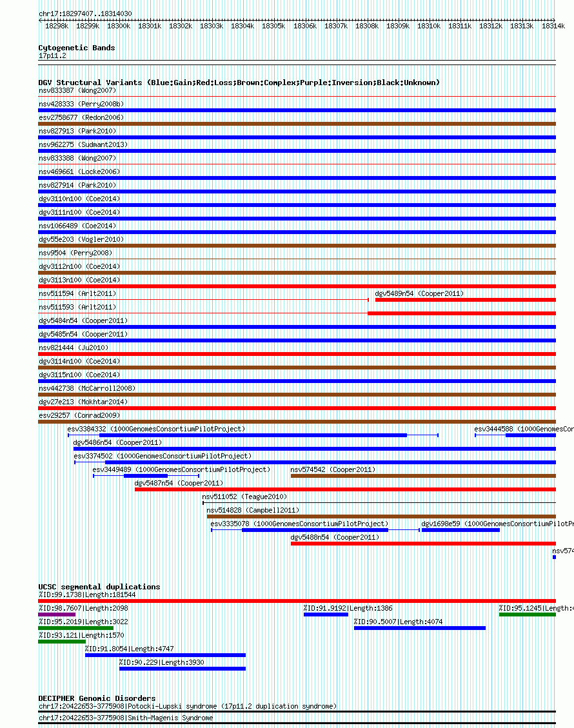Open the Potocki-Lupski syndrome entry

click(188, 706)
